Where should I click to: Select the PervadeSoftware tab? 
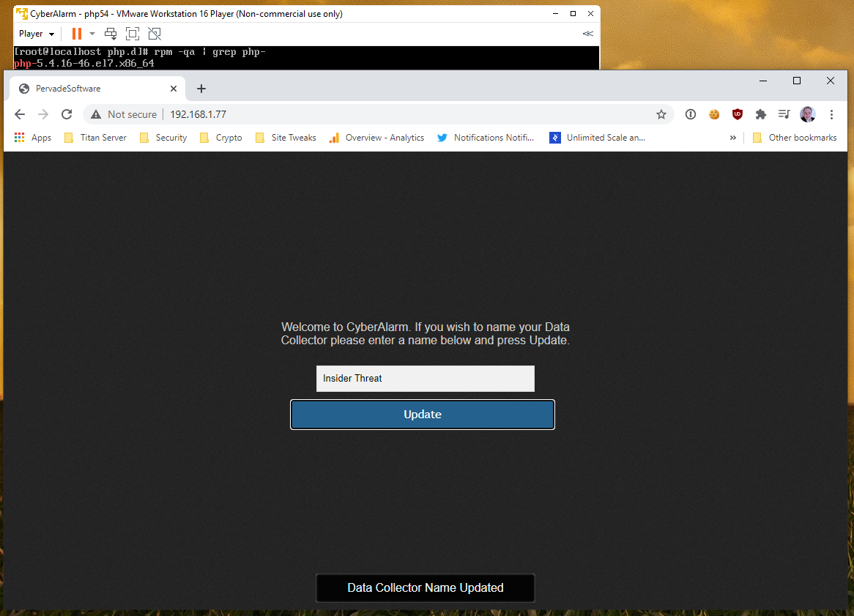[x=95, y=89]
